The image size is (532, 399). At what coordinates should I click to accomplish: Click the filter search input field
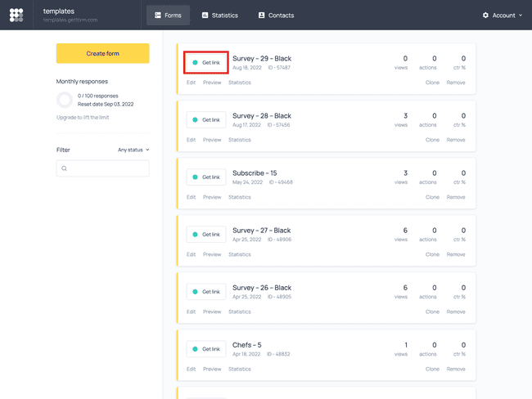[x=103, y=168]
